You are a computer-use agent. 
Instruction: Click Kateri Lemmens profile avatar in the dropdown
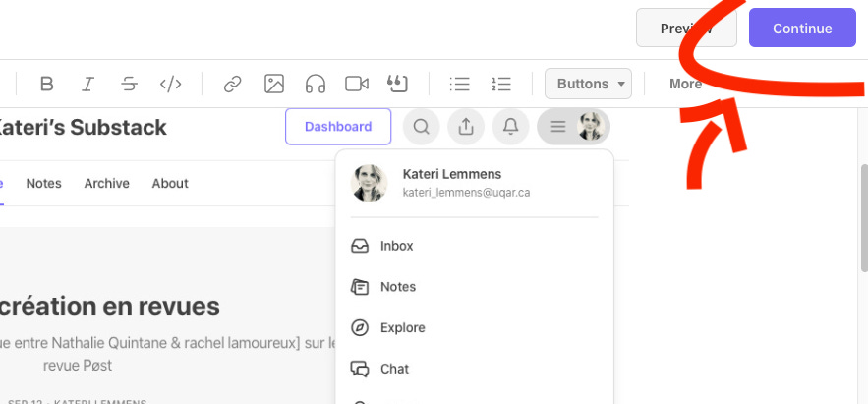pos(369,183)
